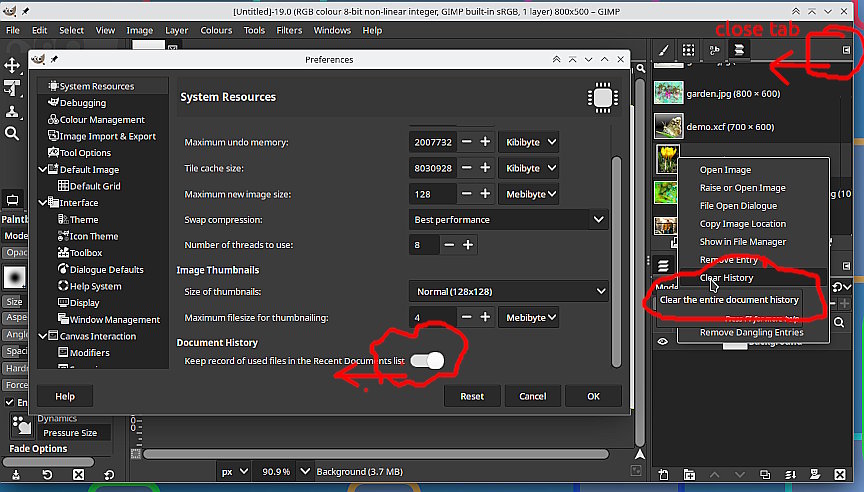Open the upper dock tab configuration menu
This screenshot has width=864, height=492.
(846, 50)
